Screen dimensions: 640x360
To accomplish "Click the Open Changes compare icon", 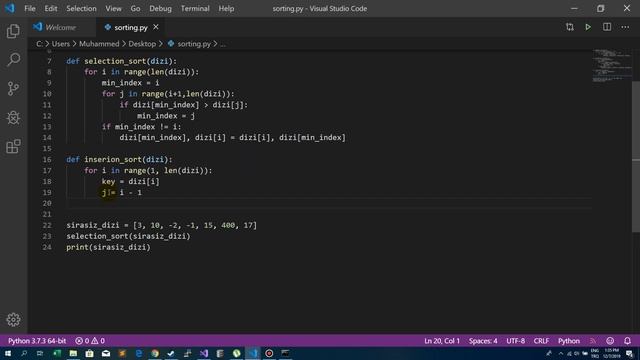I will (570, 27).
